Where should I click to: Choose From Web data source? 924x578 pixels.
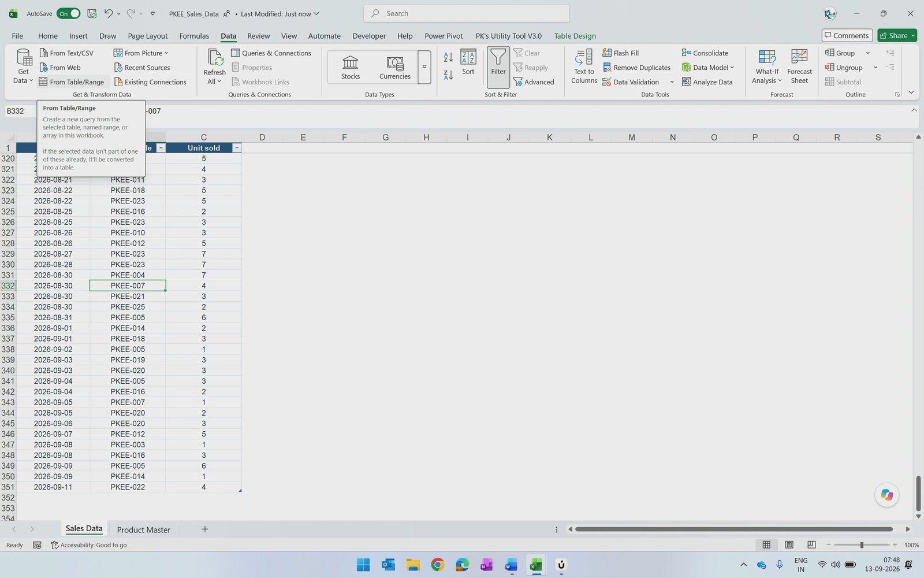pyautogui.click(x=60, y=67)
